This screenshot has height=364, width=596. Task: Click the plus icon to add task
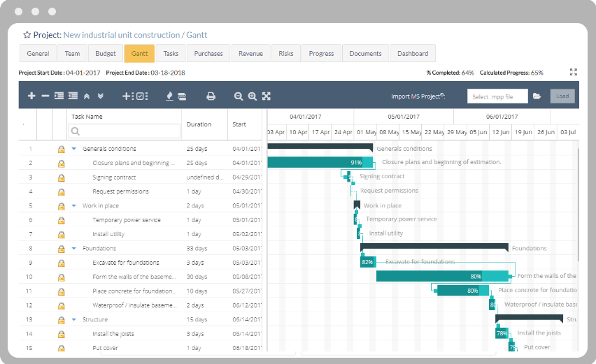(31, 96)
